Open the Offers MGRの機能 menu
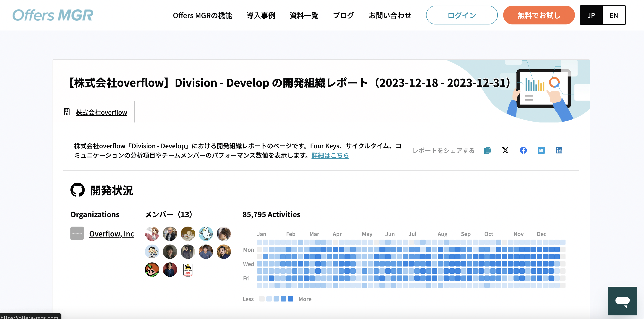 202,15
